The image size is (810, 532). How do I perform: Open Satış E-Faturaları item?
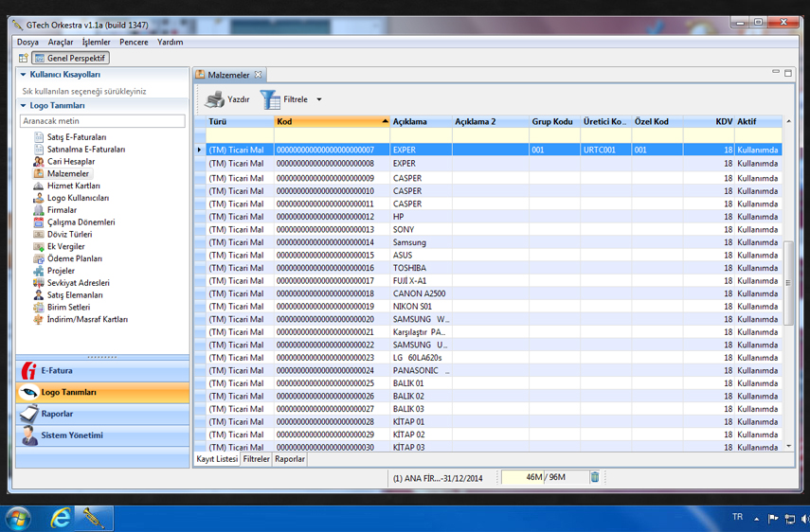[76, 137]
